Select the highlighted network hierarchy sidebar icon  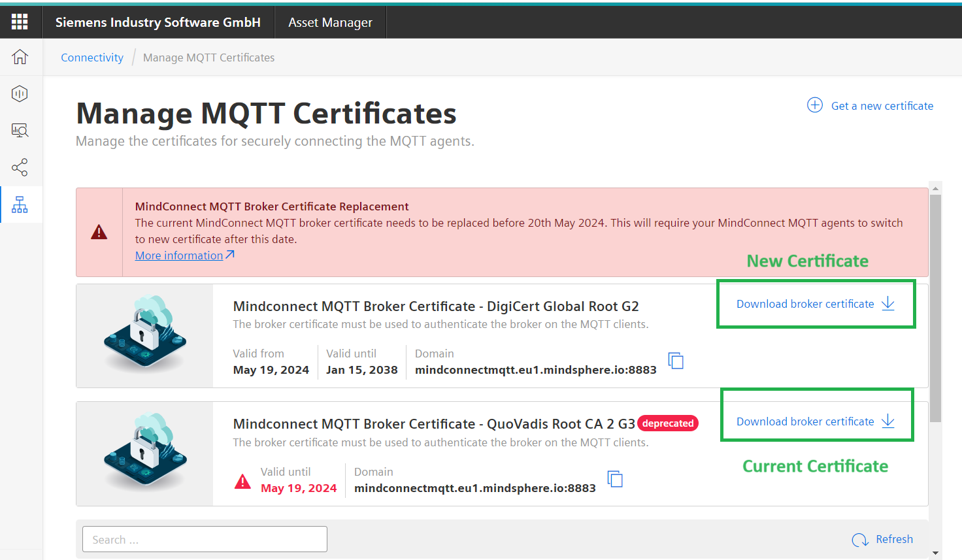coord(20,204)
